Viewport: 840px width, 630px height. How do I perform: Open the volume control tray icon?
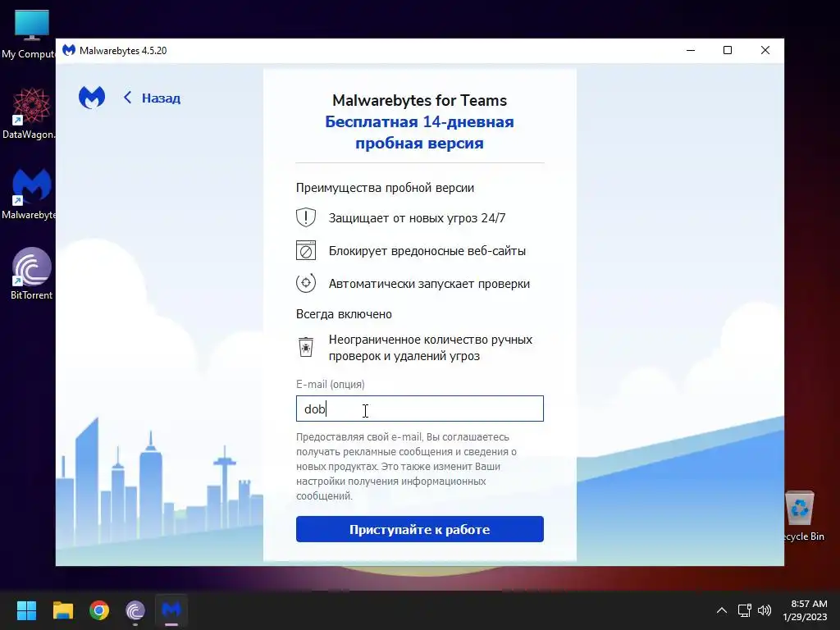pos(765,610)
